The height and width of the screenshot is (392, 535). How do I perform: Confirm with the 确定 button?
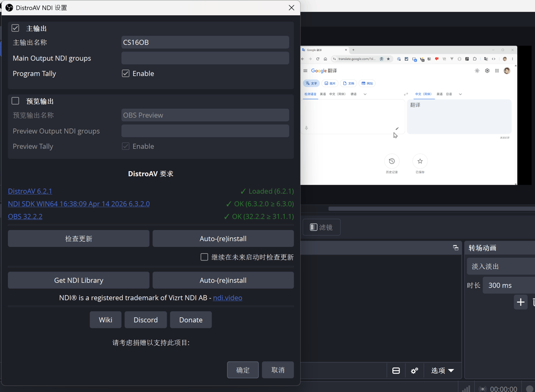pyautogui.click(x=243, y=370)
